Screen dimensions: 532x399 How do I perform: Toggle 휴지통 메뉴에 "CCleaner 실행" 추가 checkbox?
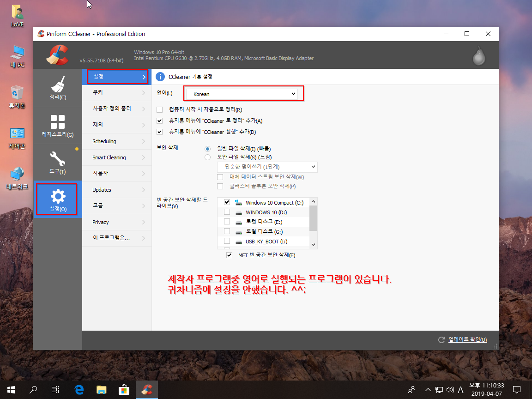pos(159,132)
